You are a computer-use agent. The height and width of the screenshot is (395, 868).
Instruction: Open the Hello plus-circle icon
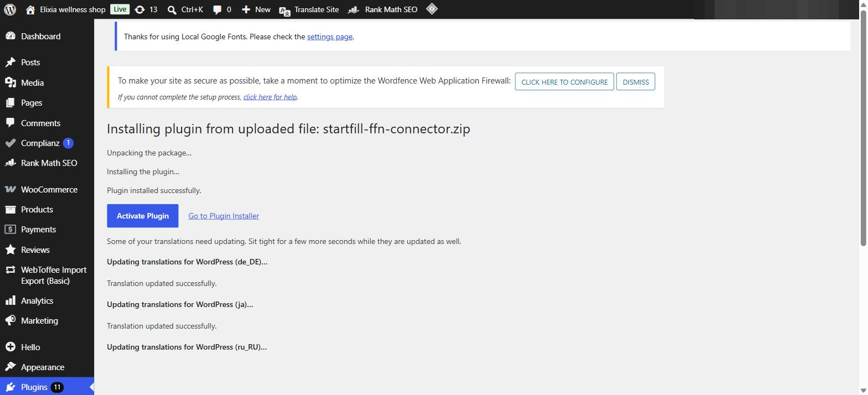click(10, 347)
